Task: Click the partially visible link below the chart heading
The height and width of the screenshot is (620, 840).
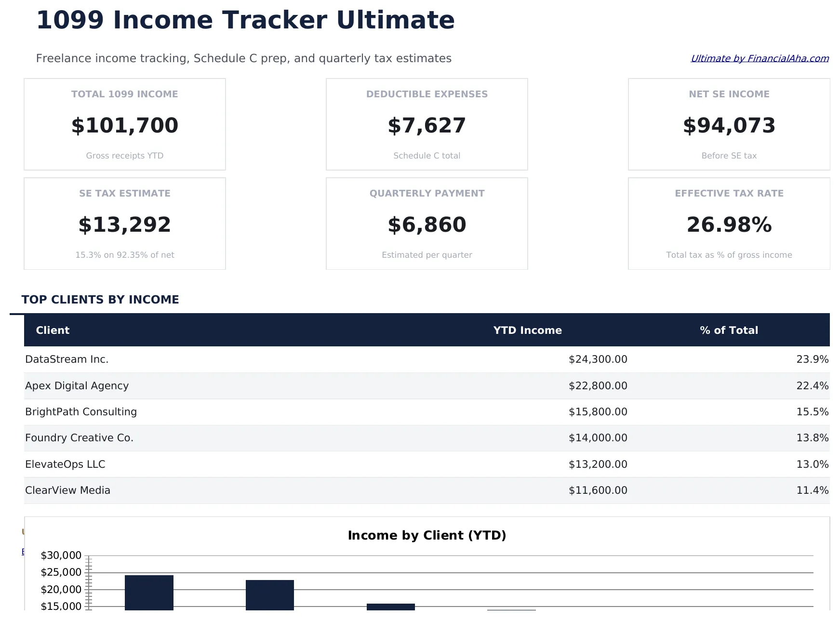Action: point(24,551)
